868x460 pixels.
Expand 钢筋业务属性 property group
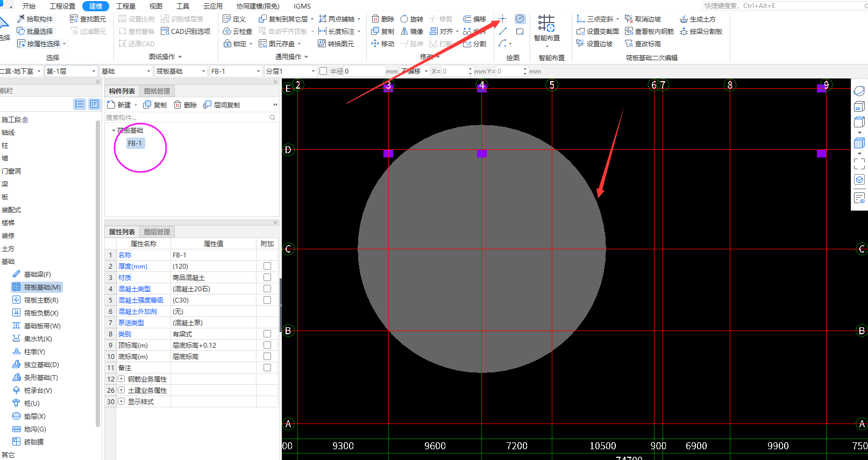(122, 379)
